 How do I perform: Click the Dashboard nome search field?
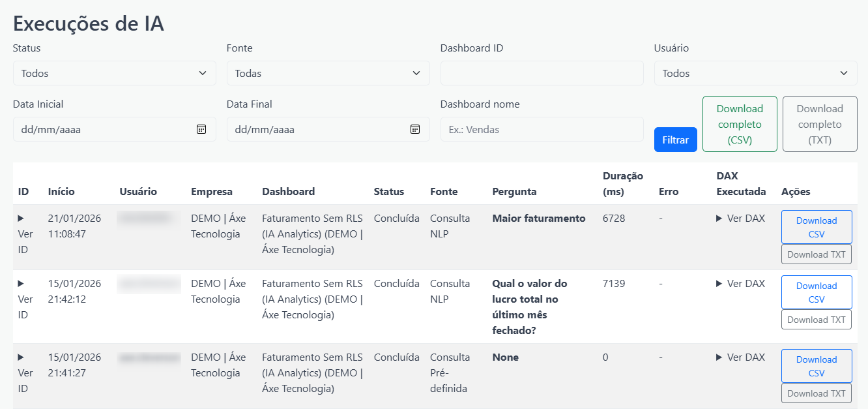[542, 129]
